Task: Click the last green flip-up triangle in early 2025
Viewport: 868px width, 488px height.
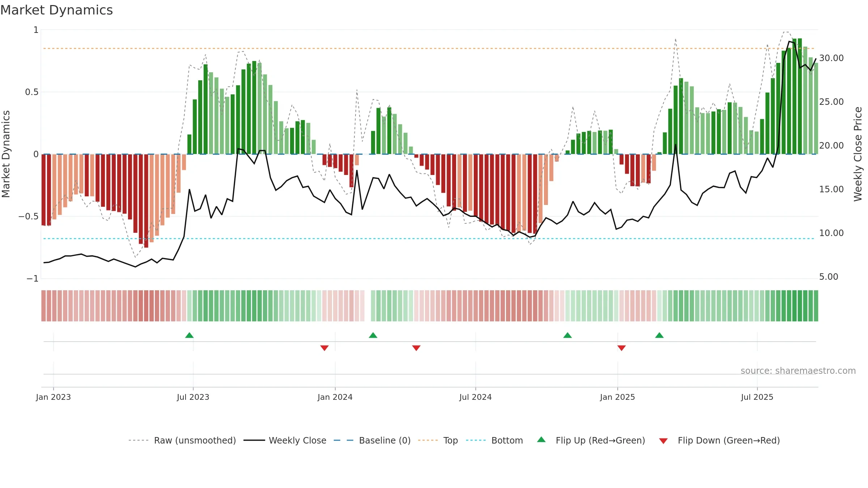Action: pyautogui.click(x=659, y=335)
